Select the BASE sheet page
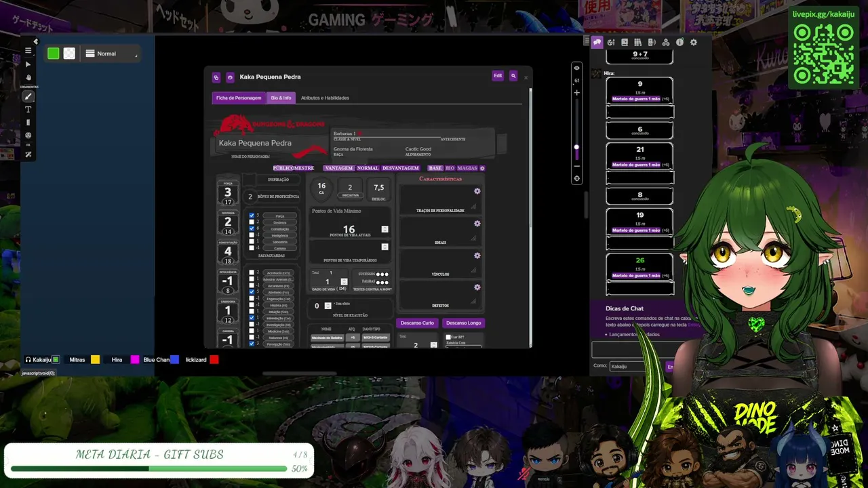 [x=435, y=168]
